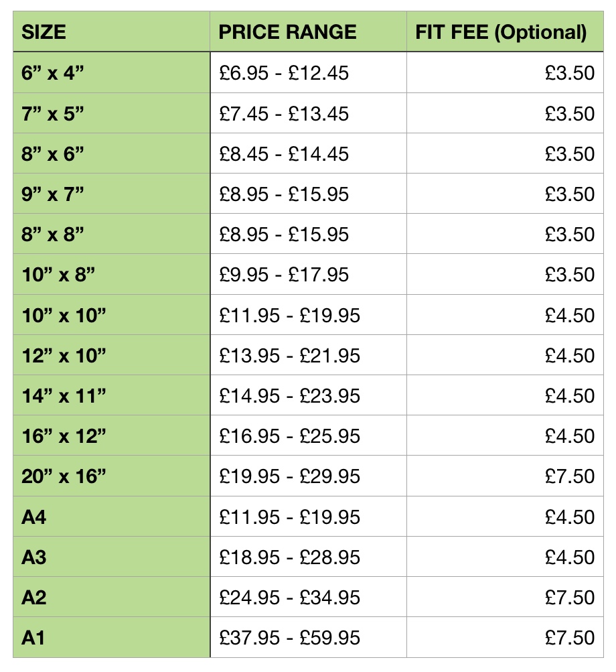This screenshot has width=616, height=672.
Task: Select the 8" x 6" size row
Action: click(308, 153)
